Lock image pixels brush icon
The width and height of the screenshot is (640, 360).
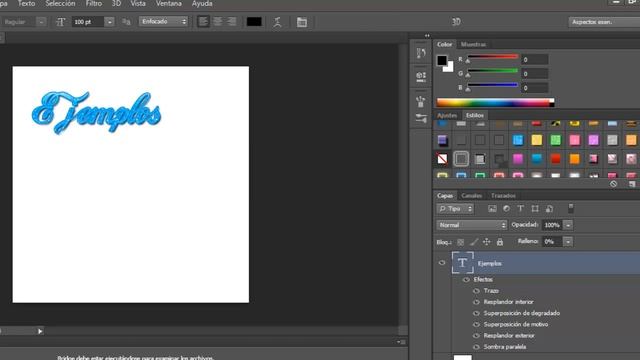point(473,242)
